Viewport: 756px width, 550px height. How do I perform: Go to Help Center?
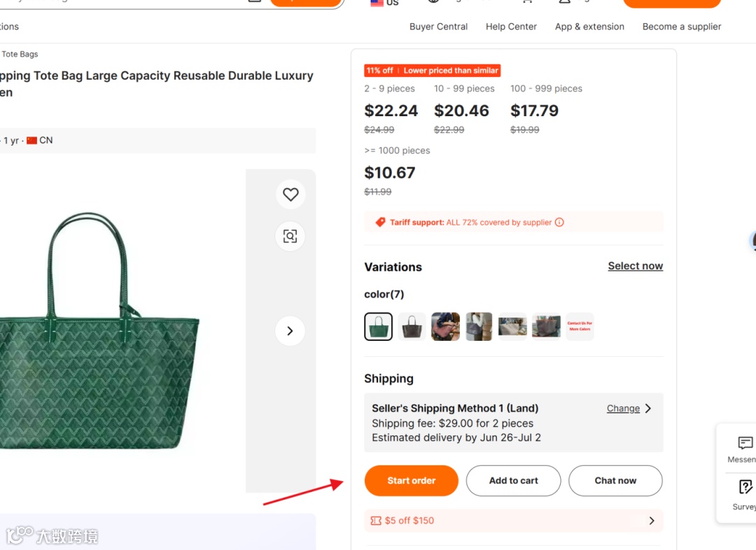click(x=511, y=27)
